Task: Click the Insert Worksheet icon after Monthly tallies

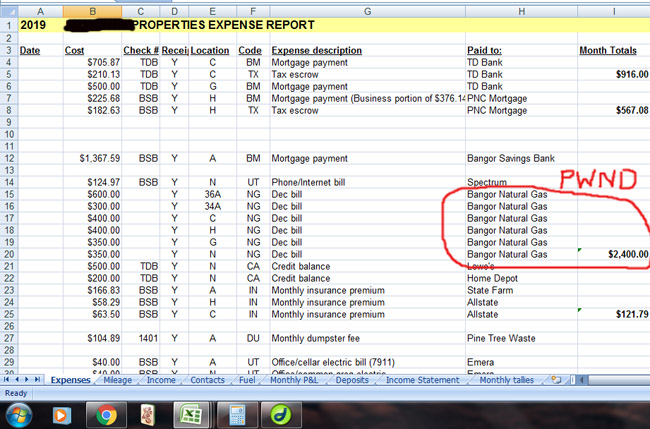Action: [x=556, y=380]
